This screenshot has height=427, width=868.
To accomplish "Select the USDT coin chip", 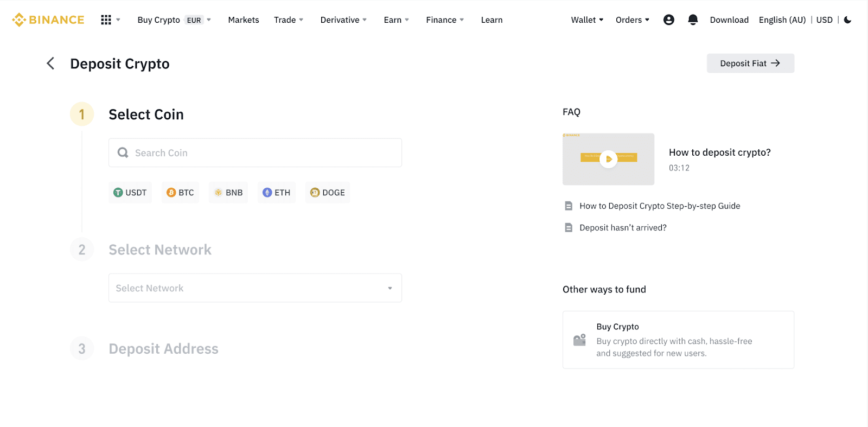I will [x=130, y=193].
